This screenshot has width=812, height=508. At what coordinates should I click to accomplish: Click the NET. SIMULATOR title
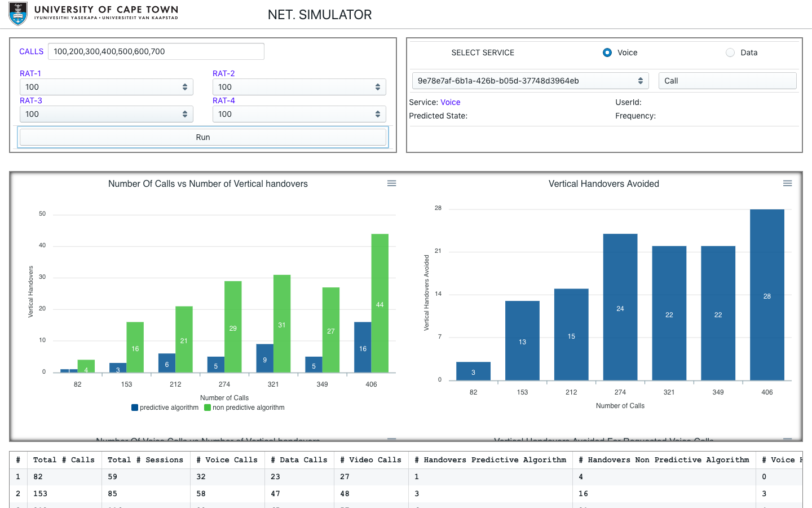pyautogui.click(x=320, y=15)
